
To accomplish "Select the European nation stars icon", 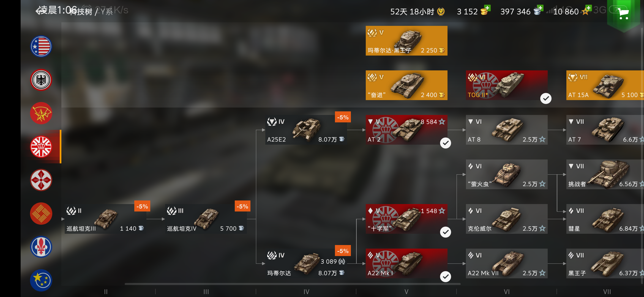I will coord(41,280).
